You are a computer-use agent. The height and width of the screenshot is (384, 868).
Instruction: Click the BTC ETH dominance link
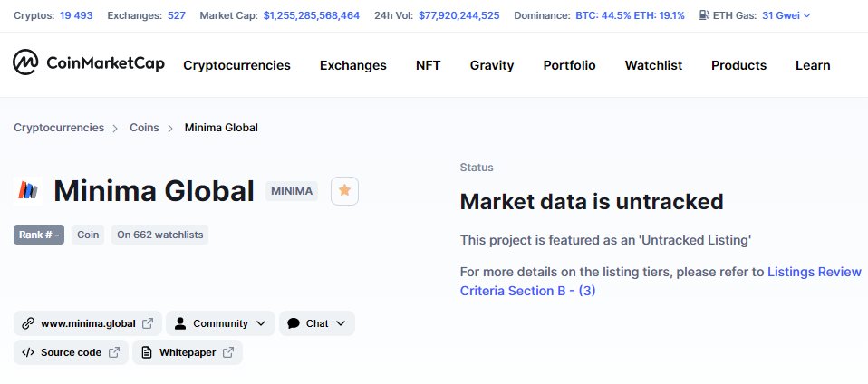630,15
